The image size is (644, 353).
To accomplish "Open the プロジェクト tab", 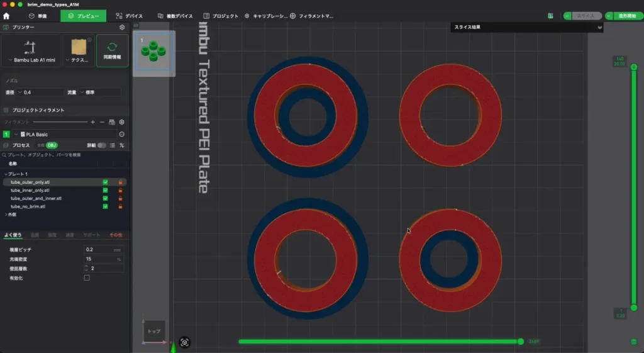I will (x=221, y=16).
